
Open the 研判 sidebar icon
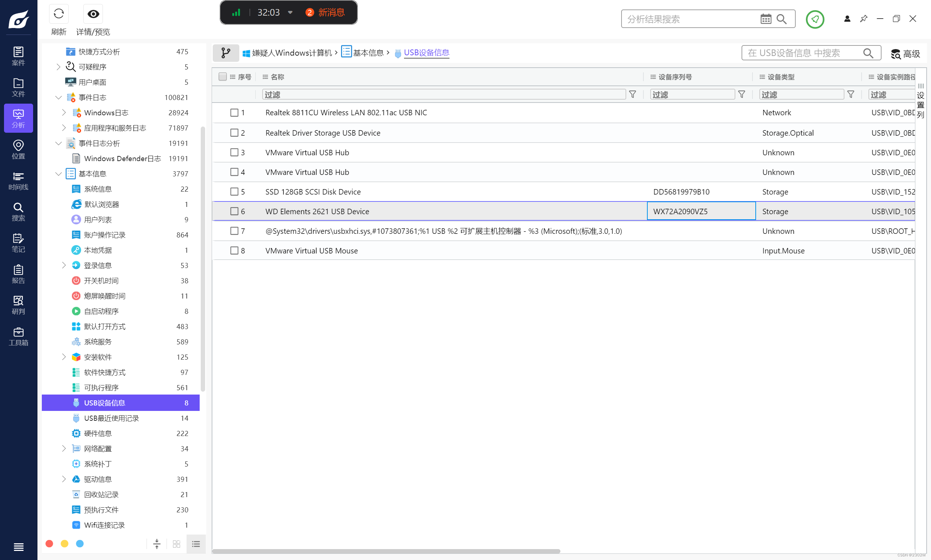[18, 305]
